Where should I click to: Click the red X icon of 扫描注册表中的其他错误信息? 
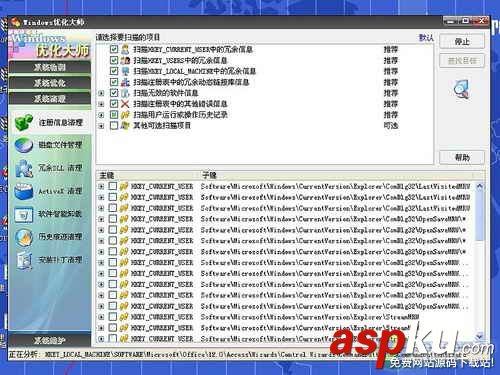(x=125, y=104)
